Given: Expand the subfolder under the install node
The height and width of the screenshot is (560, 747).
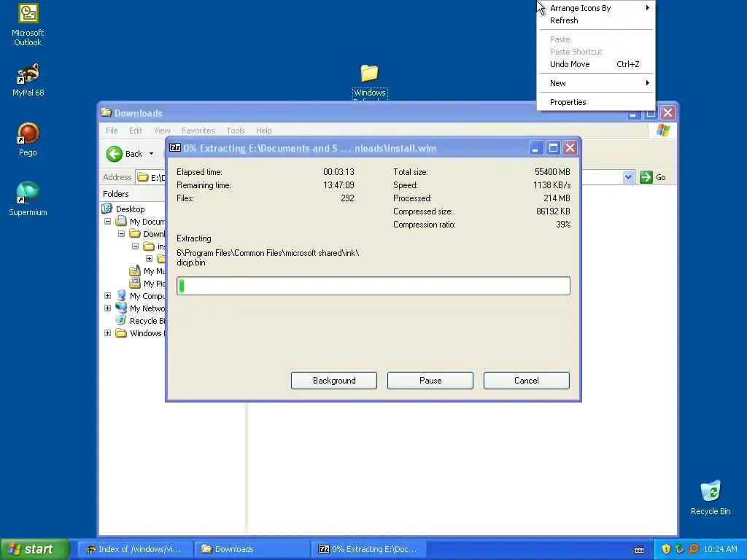Looking at the screenshot, I should point(149,259).
